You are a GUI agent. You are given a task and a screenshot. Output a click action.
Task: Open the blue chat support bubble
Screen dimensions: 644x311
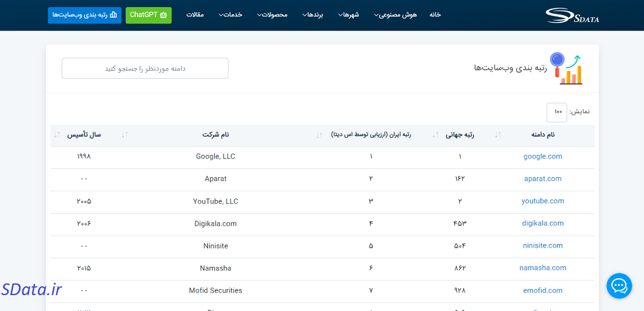(x=619, y=286)
